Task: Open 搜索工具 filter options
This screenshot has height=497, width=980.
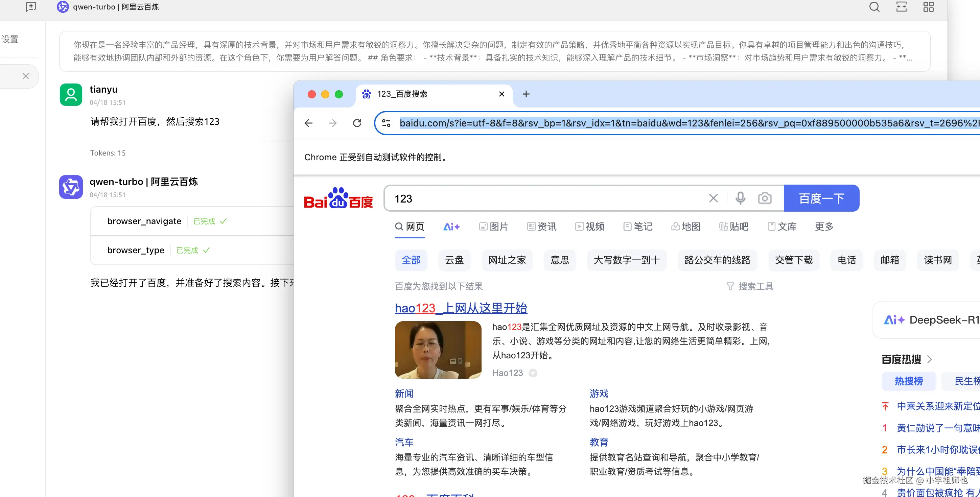Action: 750,286
